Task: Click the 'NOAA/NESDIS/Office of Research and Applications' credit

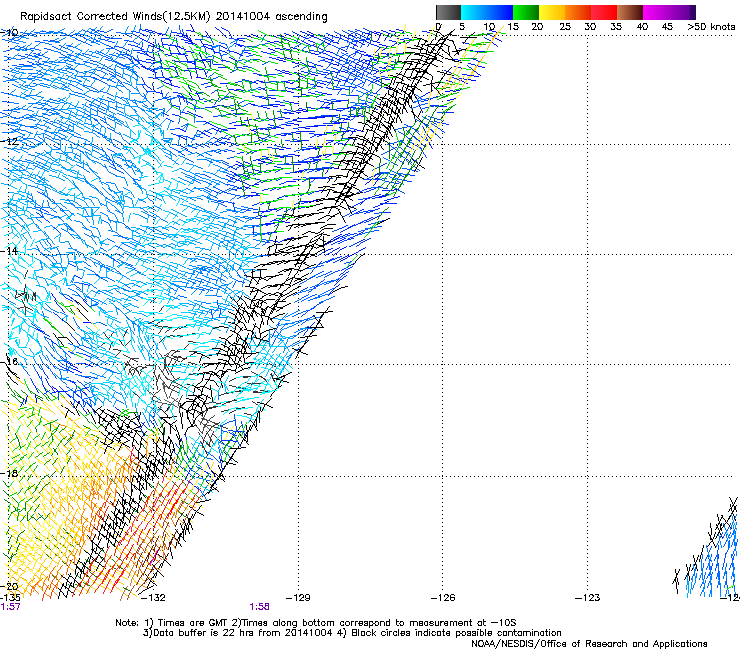Action: 589,644
